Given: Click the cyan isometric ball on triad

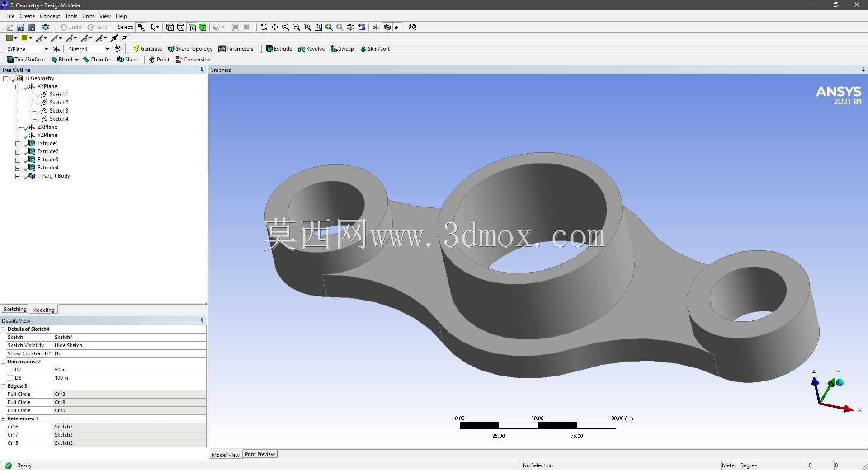Looking at the screenshot, I should point(840,383).
